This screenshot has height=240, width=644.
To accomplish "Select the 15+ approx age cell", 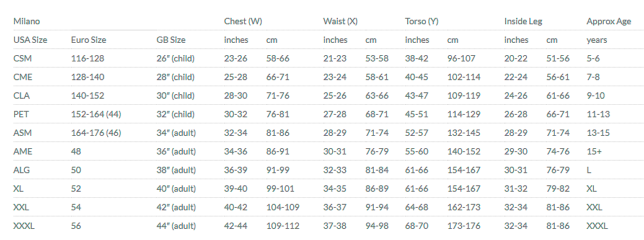I will (x=594, y=152).
